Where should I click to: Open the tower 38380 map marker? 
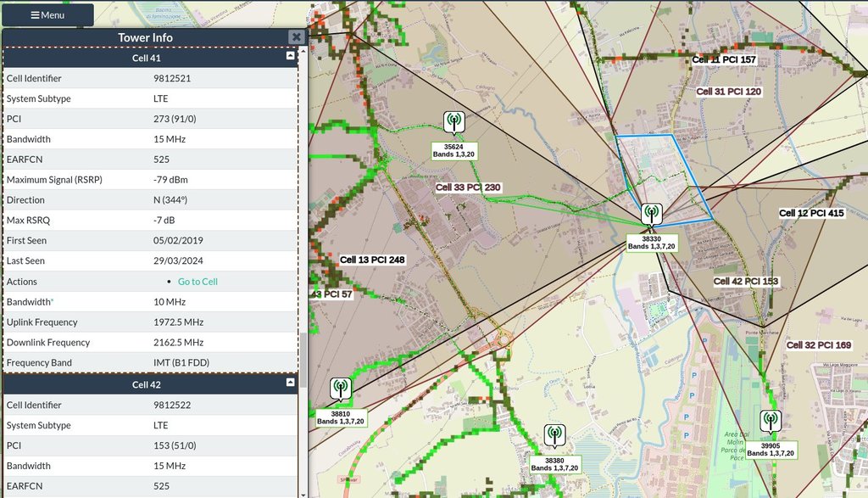[554, 435]
